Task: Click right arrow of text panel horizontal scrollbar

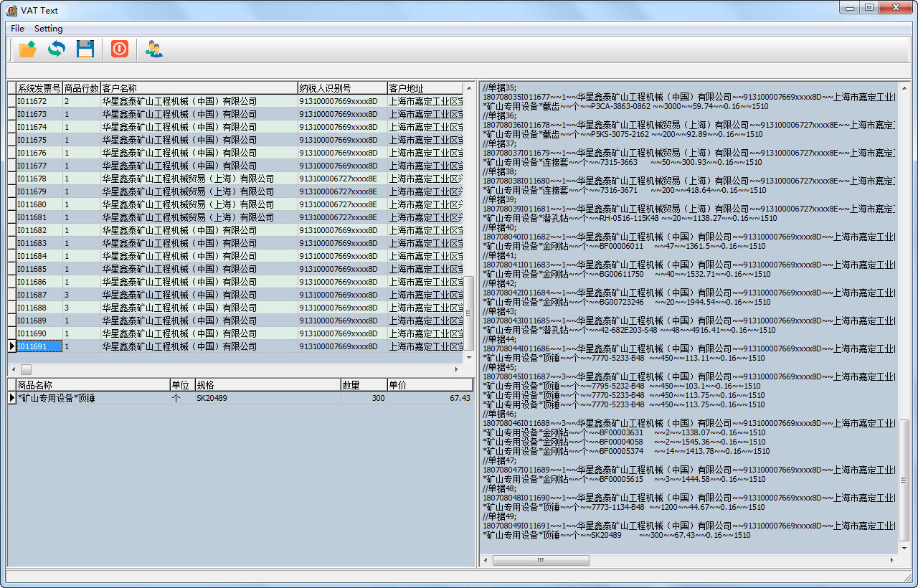Action: tap(890, 560)
